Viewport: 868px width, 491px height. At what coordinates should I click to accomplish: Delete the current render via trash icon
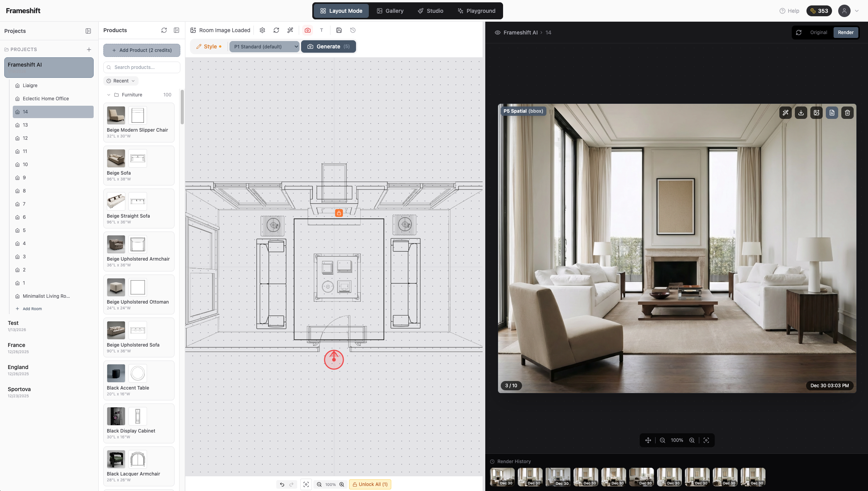847,113
